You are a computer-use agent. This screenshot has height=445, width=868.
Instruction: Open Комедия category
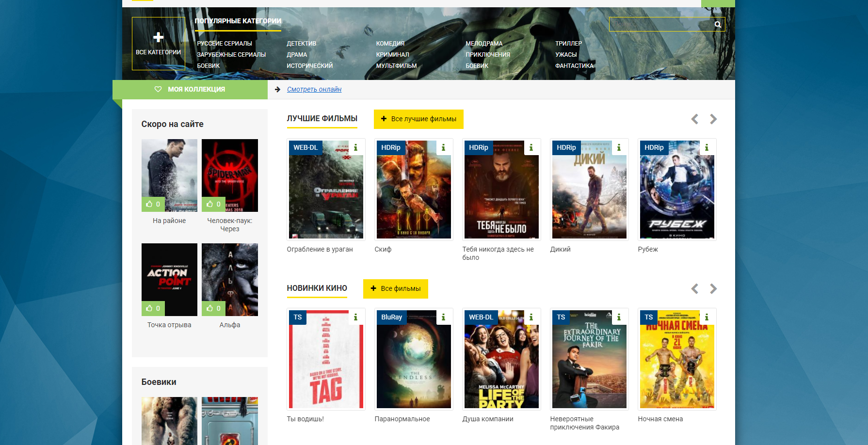point(390,44)
